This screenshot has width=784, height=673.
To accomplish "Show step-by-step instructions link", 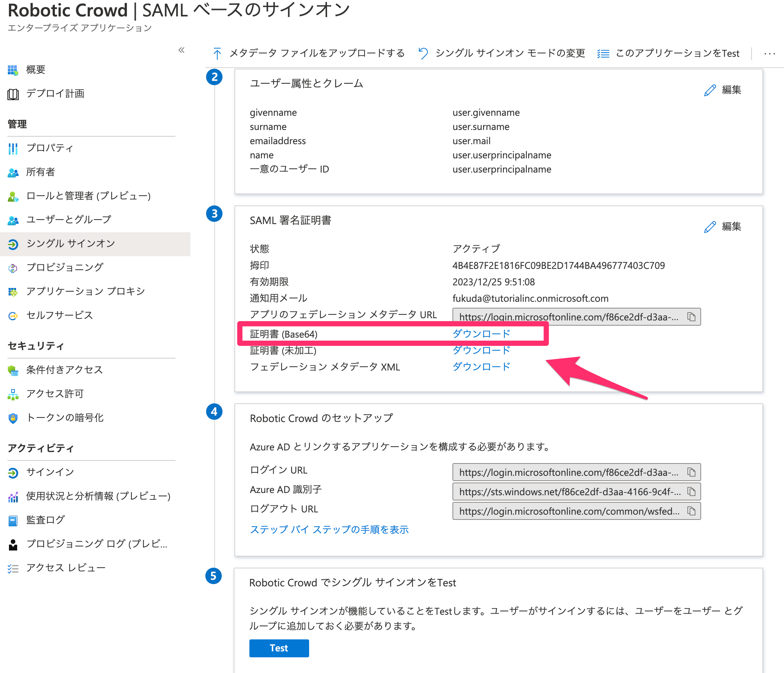I will coord(329,529).
